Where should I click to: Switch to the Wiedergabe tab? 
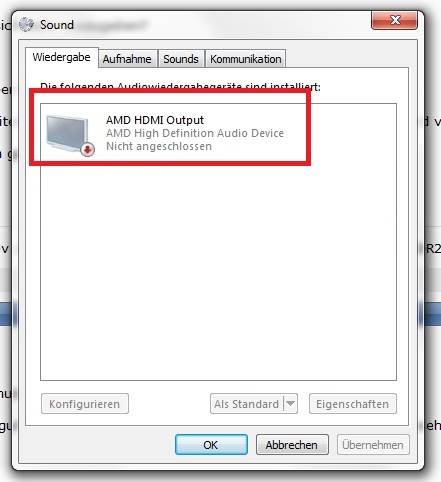coord(61,57)
